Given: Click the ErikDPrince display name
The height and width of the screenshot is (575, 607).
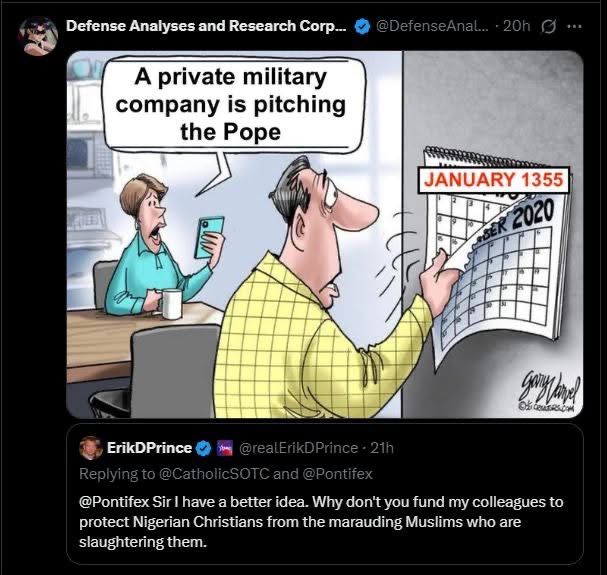Looking at the screenshot, I should 149,448.
